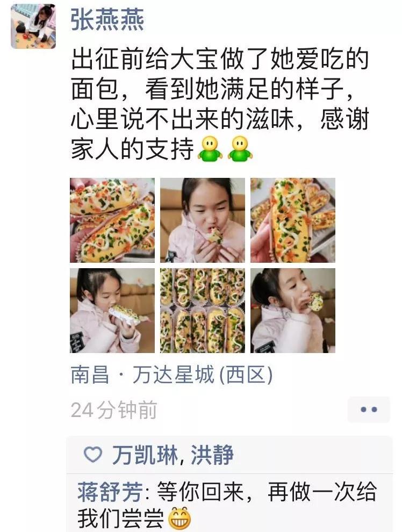Open the two-dot comment menu button
The image size is (402, 532).
pos(369,409)
